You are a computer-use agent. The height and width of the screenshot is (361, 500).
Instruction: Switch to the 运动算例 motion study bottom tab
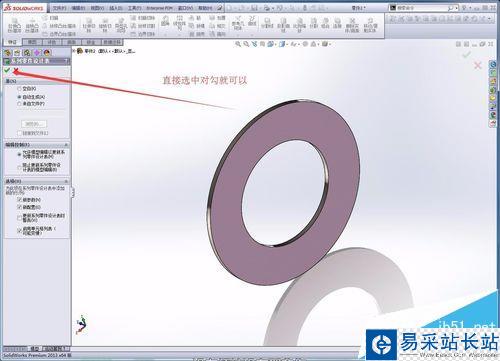[x=56, y=349]
